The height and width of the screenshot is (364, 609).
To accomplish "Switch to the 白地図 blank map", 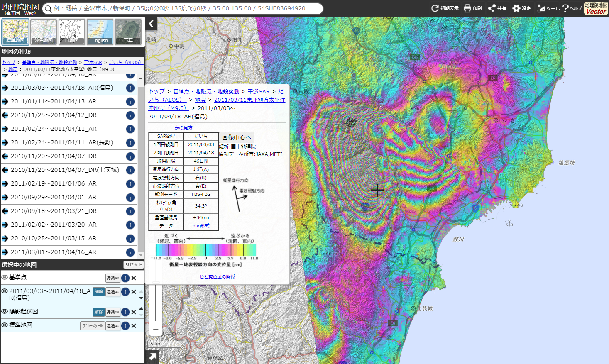I will [x=72, y=32].
